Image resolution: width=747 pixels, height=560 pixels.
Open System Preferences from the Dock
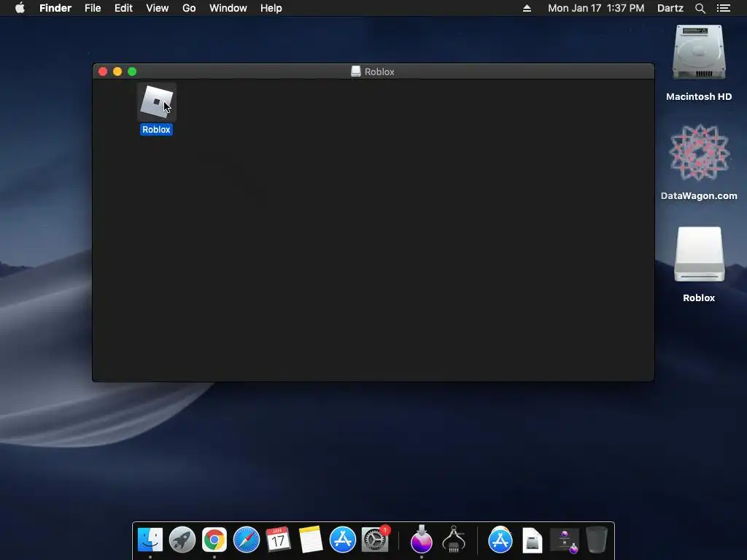tap(375, 540)
